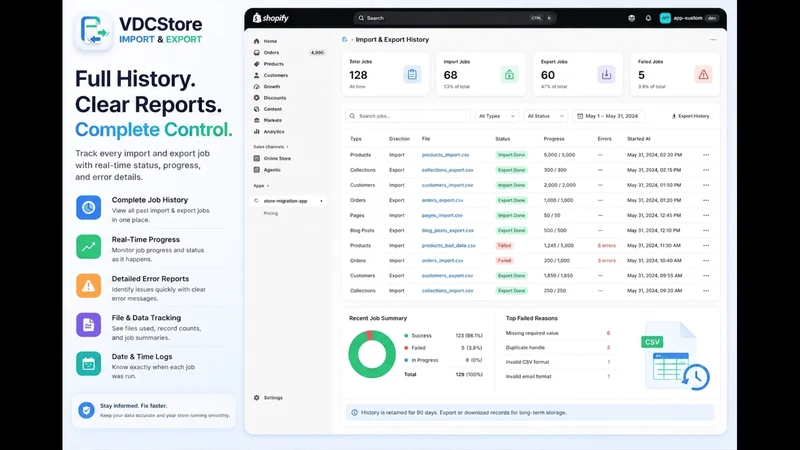
Task: Click the 3 errors text for orders_import.csv
Action: coord(607,260)
